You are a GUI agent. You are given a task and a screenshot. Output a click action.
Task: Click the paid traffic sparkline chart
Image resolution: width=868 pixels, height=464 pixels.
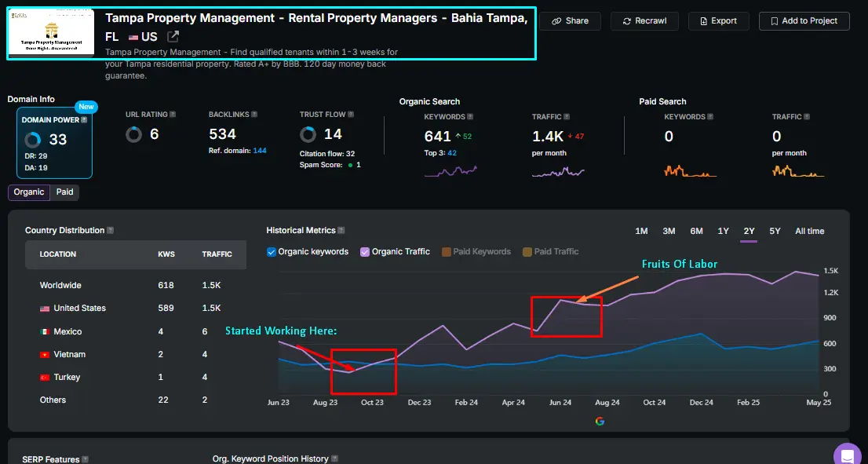(798, 170)
